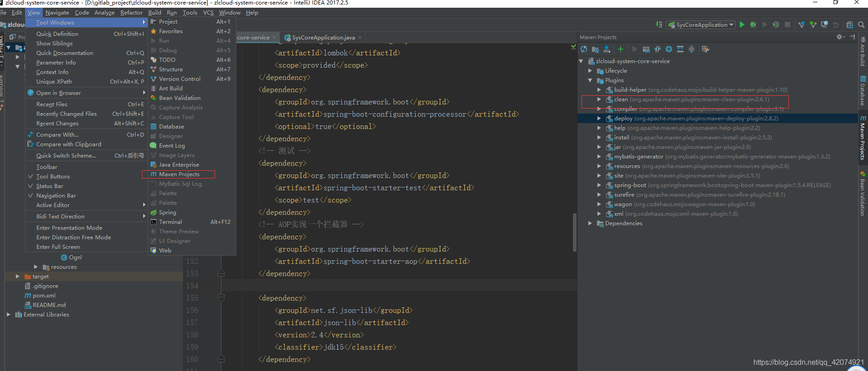Open SysCoreApplication run configuration dropdown
Viewport: 868px width, 371px height.
click(701, 25)
